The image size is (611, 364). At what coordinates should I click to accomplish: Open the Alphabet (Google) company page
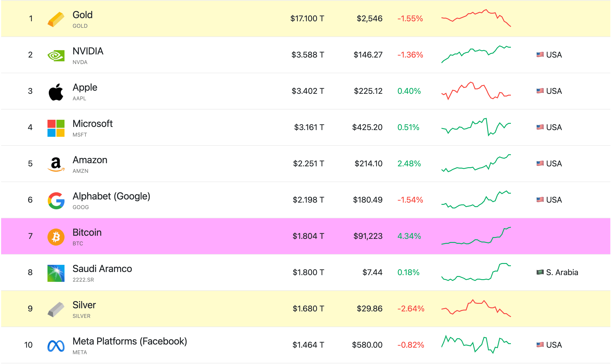click(x=111, y=197)
